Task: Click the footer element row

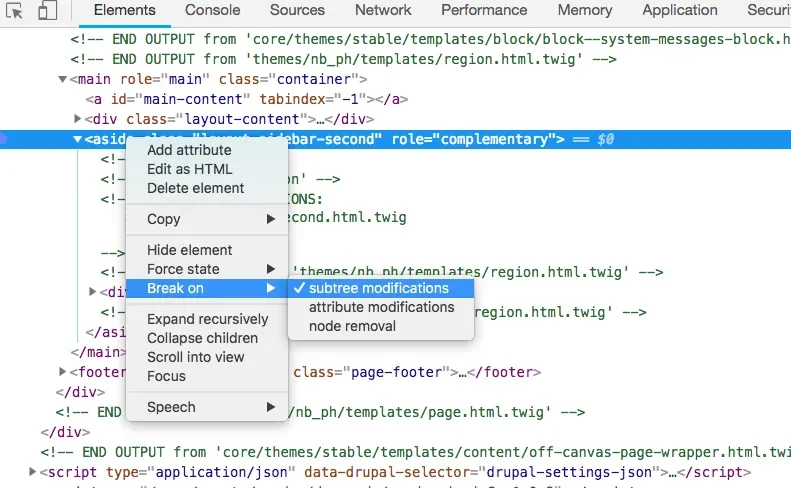Action: point(305,372)
